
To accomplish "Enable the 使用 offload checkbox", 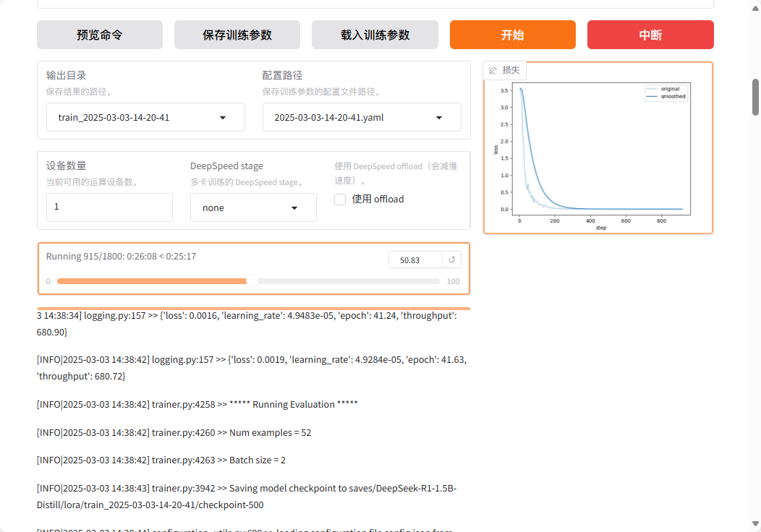I will (x=340, y=199).
